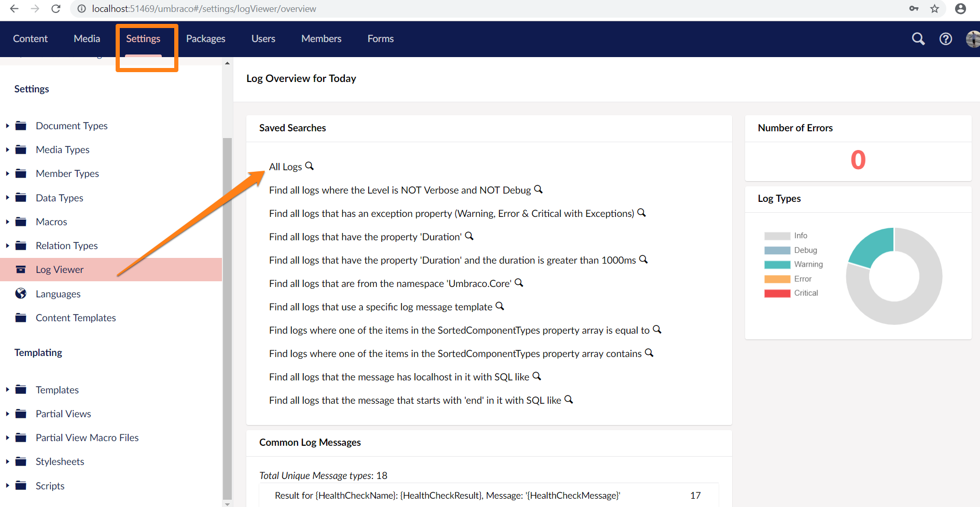
Task: Run search for logs with exception property
Action: (x=452, y=213)
